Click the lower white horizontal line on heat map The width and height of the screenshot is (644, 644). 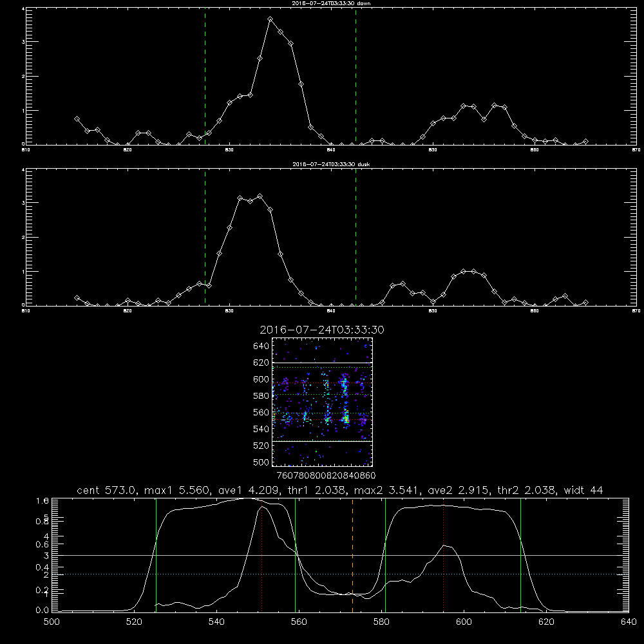click(322, 441)
